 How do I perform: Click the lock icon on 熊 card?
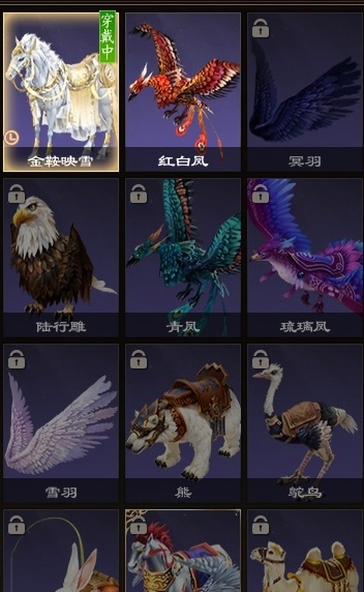pyautogui.click(x=138, y=359)
